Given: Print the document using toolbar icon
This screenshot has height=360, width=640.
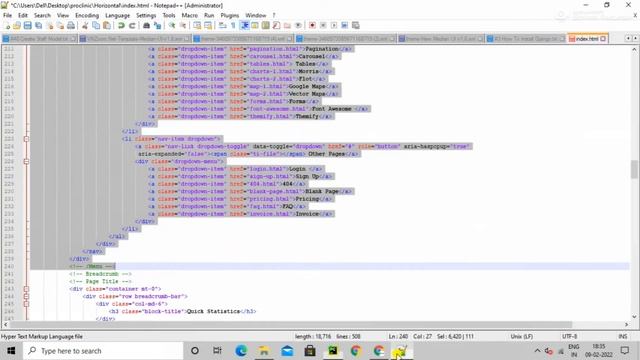Looking at the screenshot, I should [x=71, y=26].
